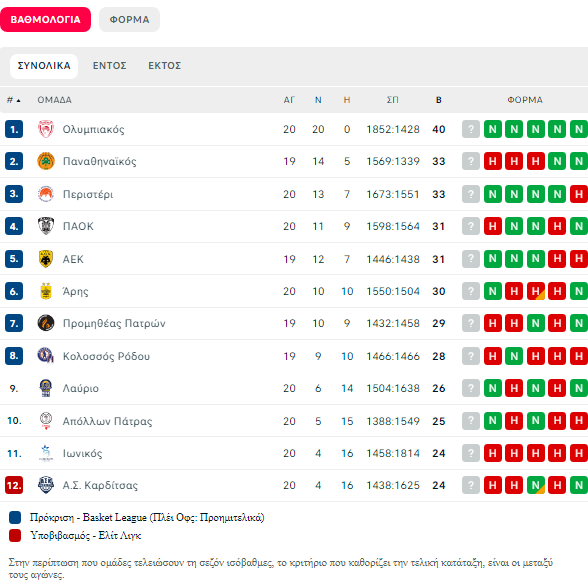The height and width of the screenshot is (588, 588).
Task: Click the Α.Σ. Καρδίτσας team logo
Action: coord(46,485)
